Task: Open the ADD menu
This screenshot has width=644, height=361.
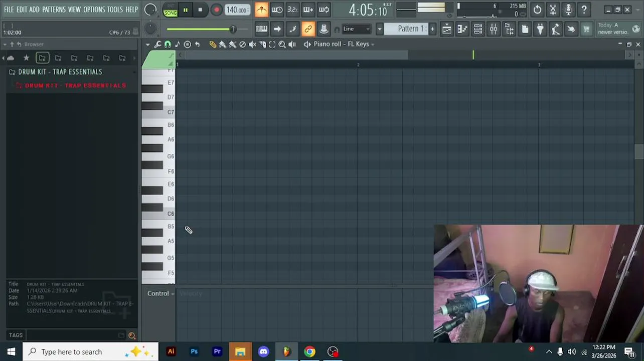Action: point(34,10)
